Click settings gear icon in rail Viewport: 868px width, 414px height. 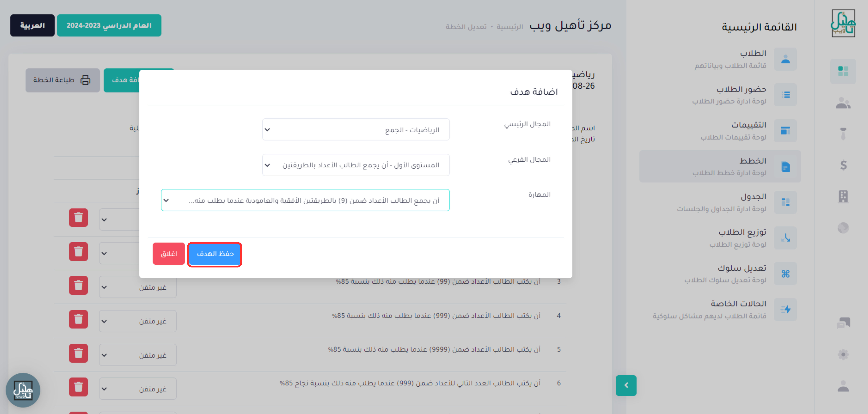click(843, 354)
